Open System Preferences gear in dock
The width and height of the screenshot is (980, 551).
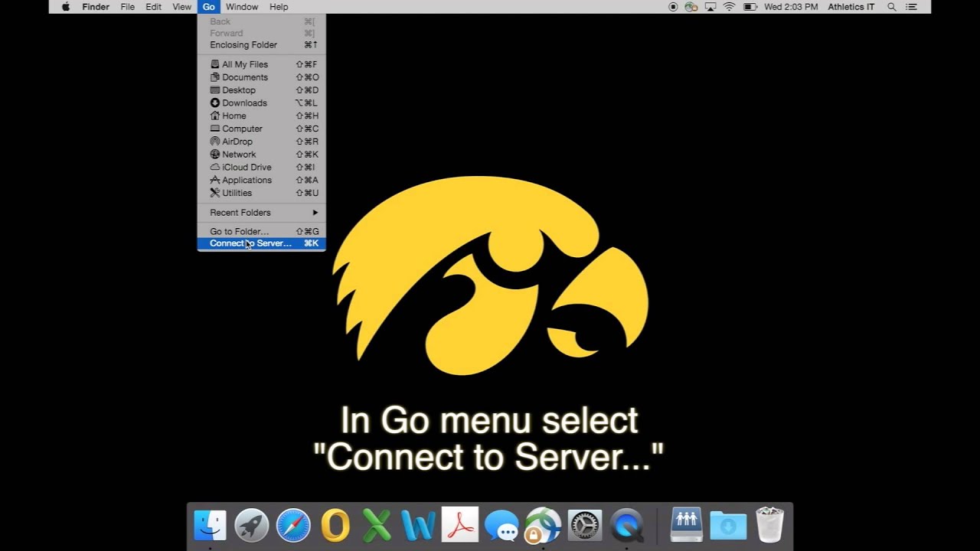coord(586,525)
